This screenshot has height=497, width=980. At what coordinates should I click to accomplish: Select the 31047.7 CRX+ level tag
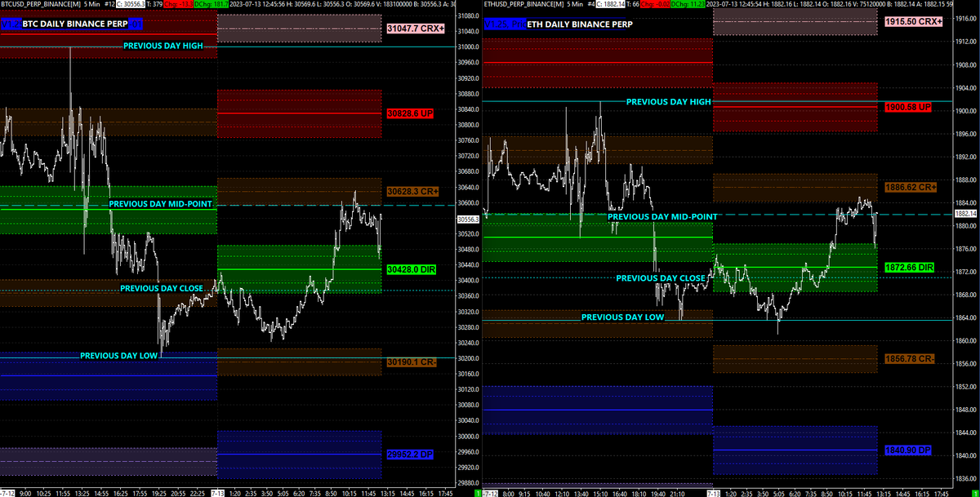(416, 29)
